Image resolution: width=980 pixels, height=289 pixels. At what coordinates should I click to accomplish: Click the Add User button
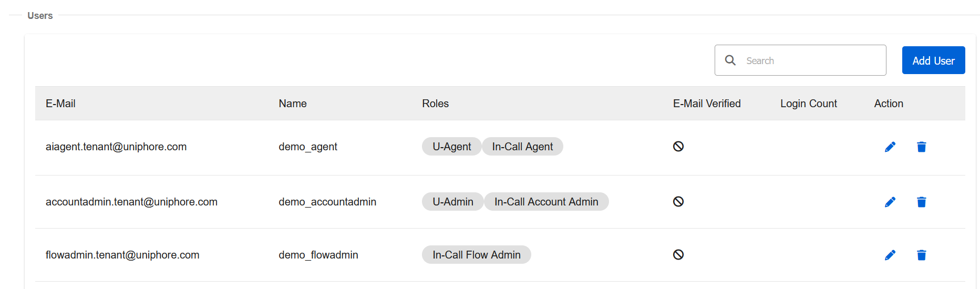click(933, 60)
